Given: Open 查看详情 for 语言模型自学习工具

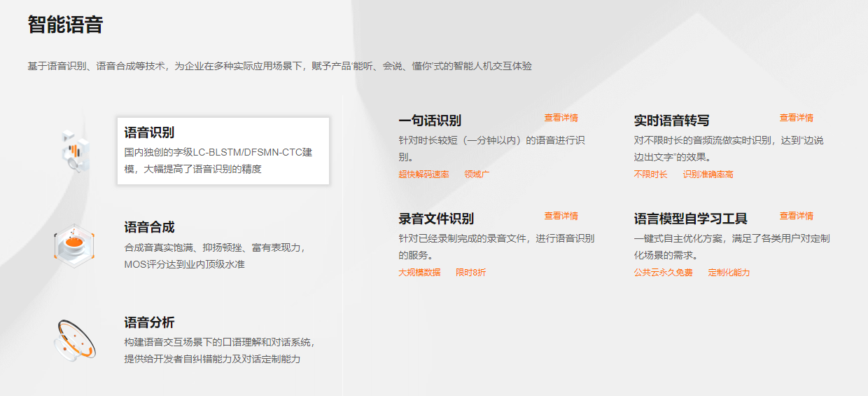Looking at the screenshot, I should (796, 216).
